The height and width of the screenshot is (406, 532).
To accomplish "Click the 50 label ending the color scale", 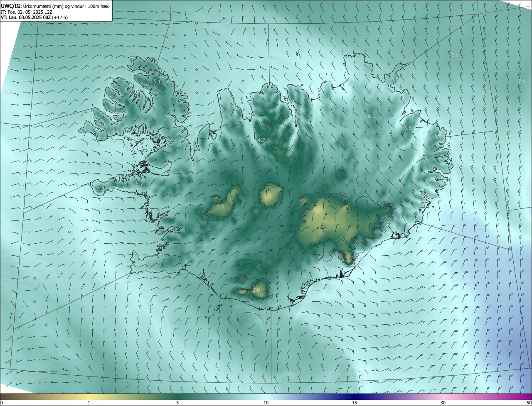I will [528, 403].
